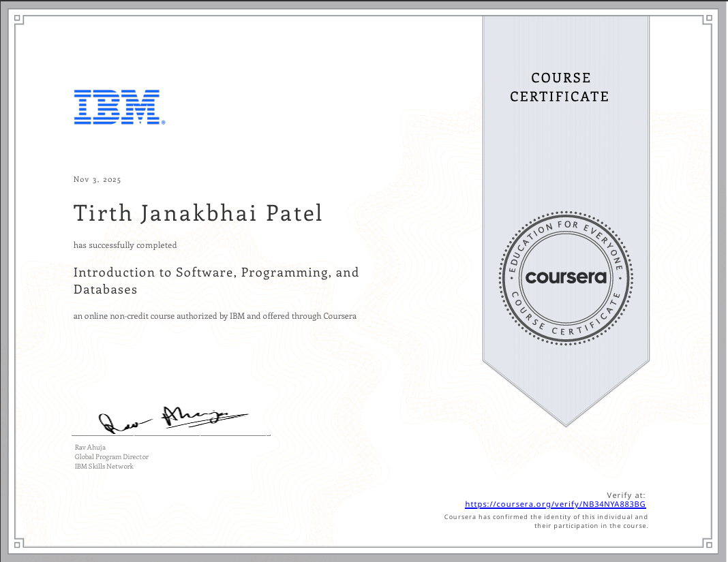Click the 'has successfully completed' text line
The image size is (728, 562).
(125, 245)
